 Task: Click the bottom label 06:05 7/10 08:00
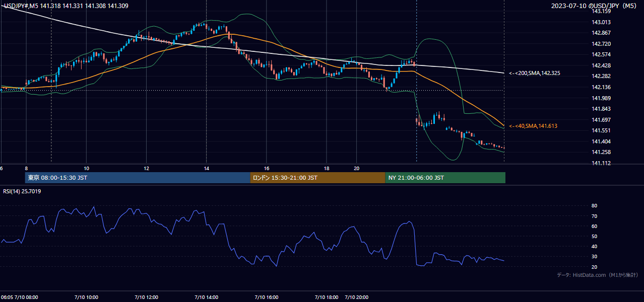click(20, 297)
